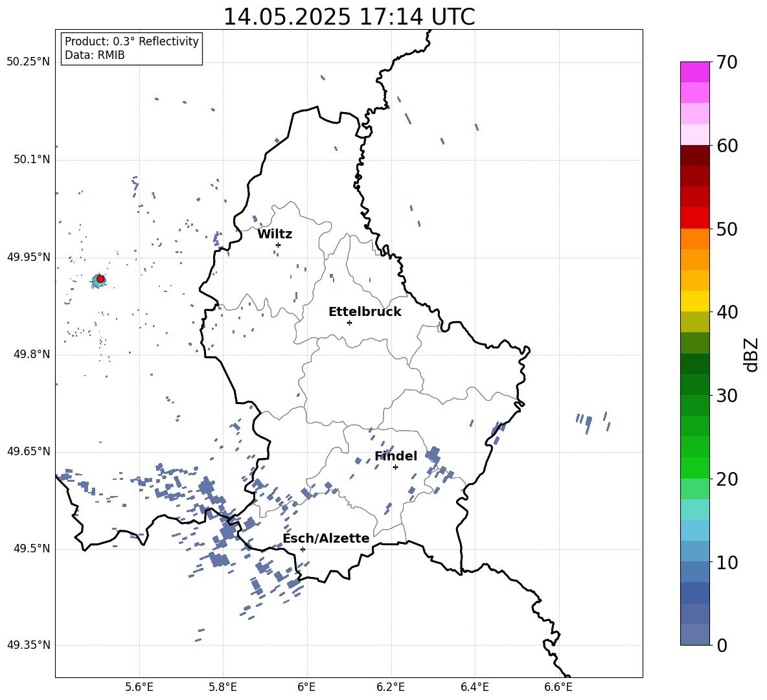Click the 6.6°E longitude label
The width and height of the screenshot is (767, 700).
(x=558, y=687)
